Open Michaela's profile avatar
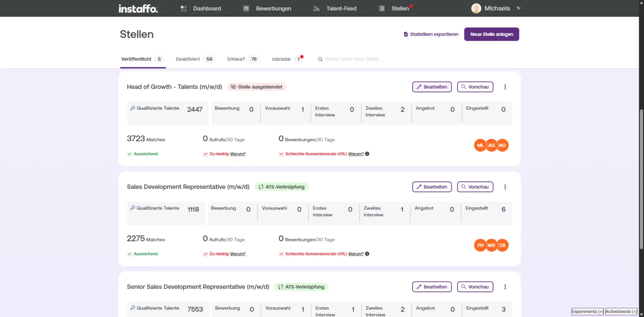Screen dimensions: 644x317 tap(476, 8)
